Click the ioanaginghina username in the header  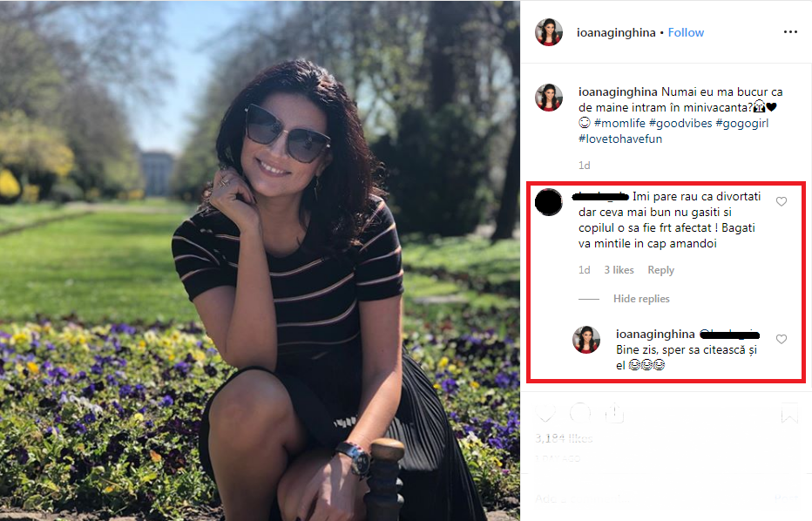click(617, 32)
